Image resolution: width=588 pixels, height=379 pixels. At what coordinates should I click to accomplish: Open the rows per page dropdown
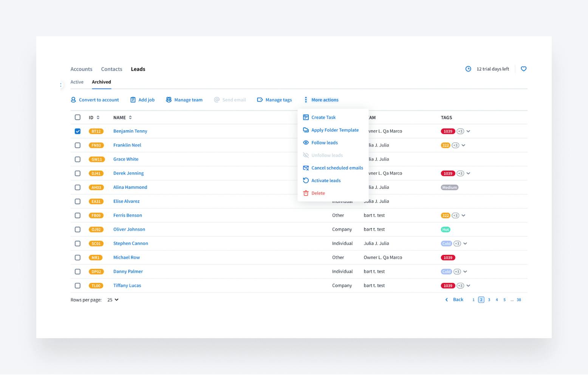pyautogui.click(x=113, y=300)
